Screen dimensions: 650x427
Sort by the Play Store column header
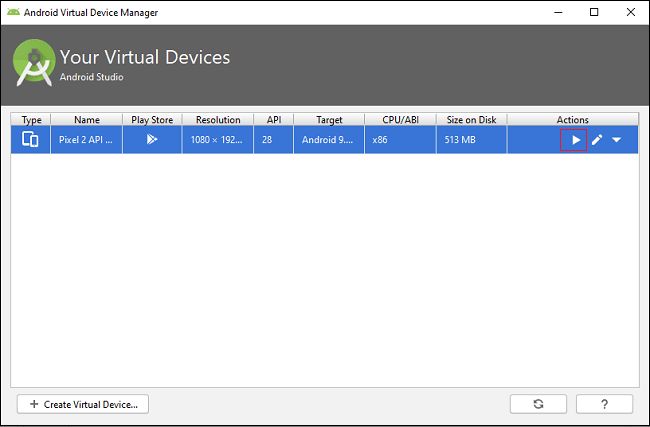pos(152,120)
